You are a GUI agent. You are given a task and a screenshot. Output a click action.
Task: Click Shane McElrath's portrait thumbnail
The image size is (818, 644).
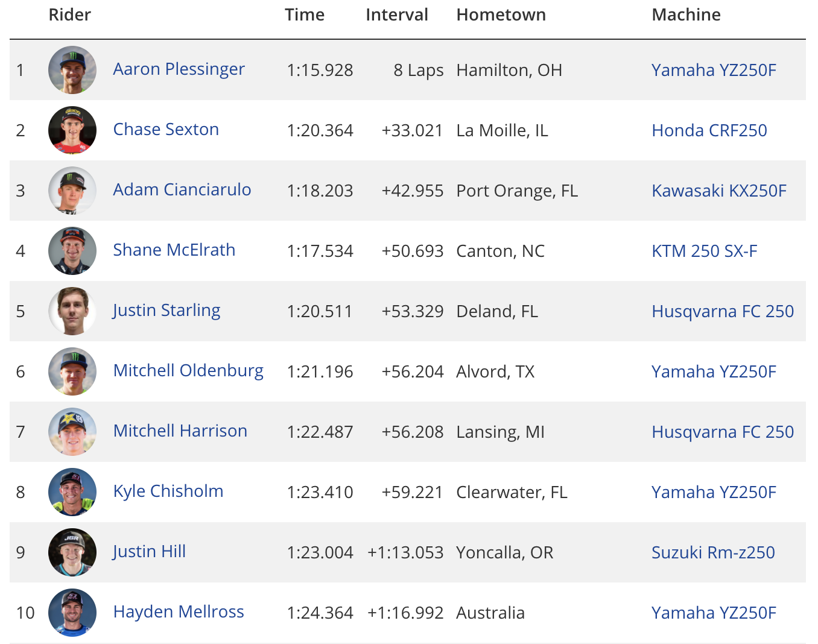click(72, 251)
